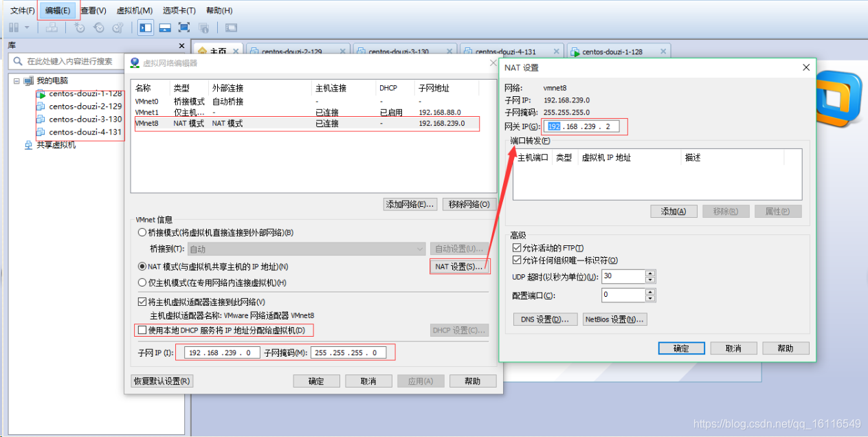Click the 共享虚拟机 shared VMs icon
The height and width of the screenshot is (437, 868).
(x=29, y=145)
